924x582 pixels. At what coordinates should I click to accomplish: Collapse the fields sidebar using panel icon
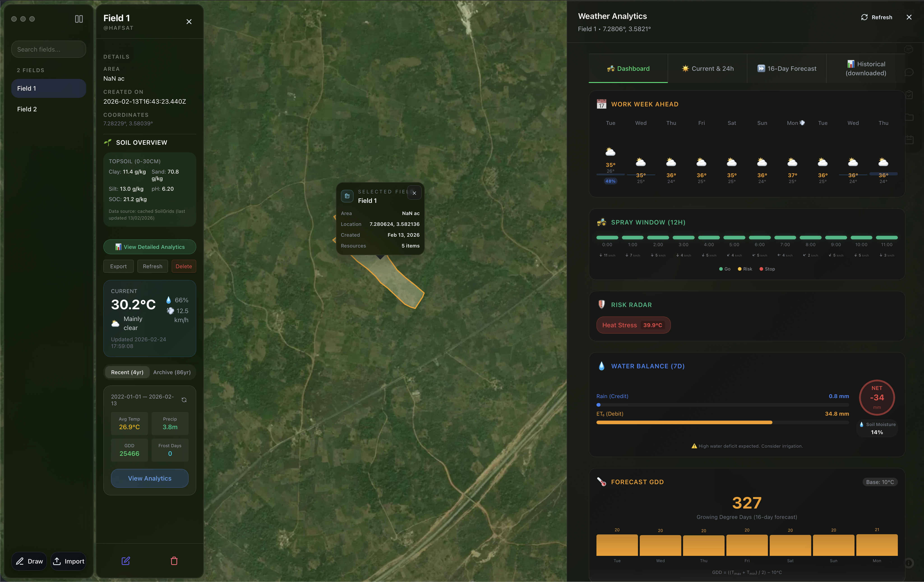coord(79,18)
